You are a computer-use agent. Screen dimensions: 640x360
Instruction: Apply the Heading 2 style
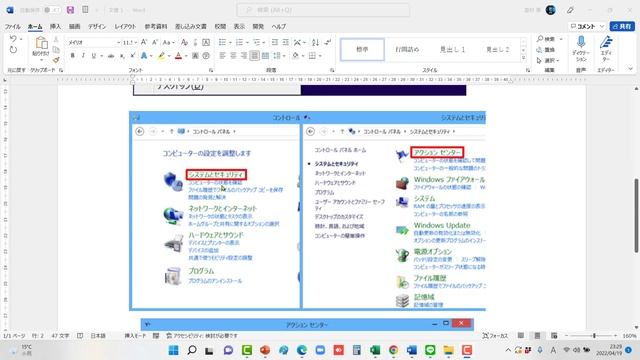[498, 49]
